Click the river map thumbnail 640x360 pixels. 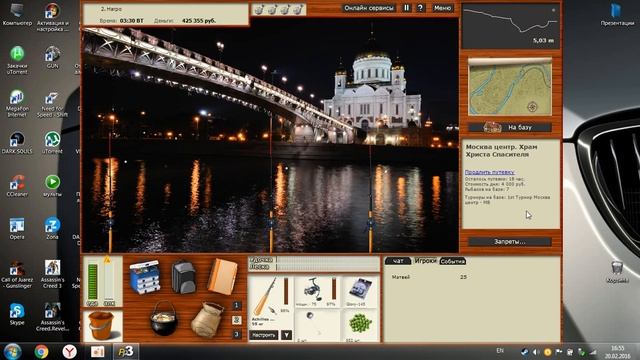click(x=510, y=87)
